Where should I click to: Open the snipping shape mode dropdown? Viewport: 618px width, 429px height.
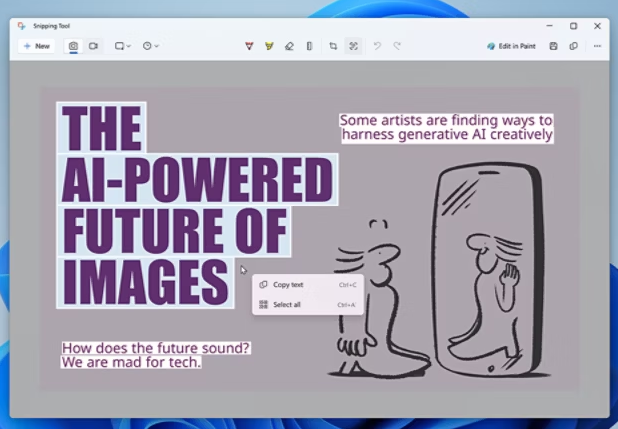point(123,46)
